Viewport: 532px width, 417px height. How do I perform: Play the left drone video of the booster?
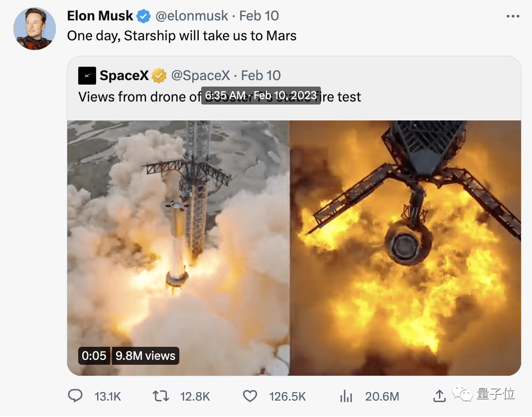(x=178, y=248)
